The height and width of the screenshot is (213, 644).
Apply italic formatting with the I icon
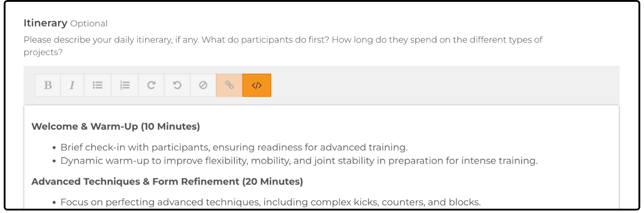coord(72,85)
